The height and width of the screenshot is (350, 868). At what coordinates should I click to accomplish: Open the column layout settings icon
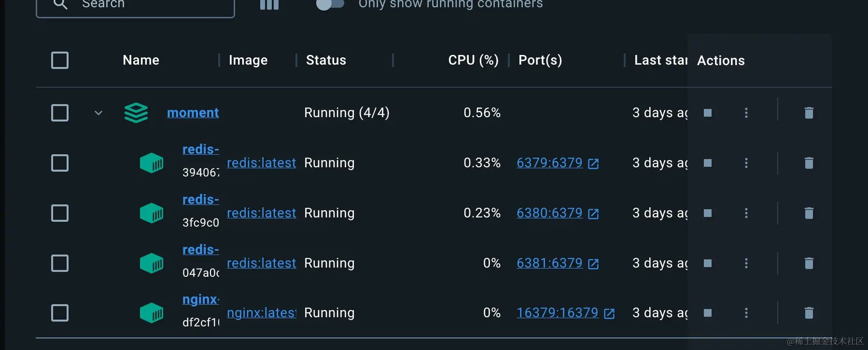click(269, 4)
